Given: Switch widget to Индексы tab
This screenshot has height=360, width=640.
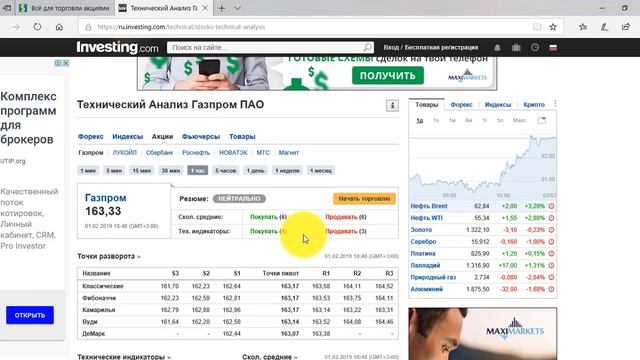Looking at the screenshot, I should pos(498,104).
